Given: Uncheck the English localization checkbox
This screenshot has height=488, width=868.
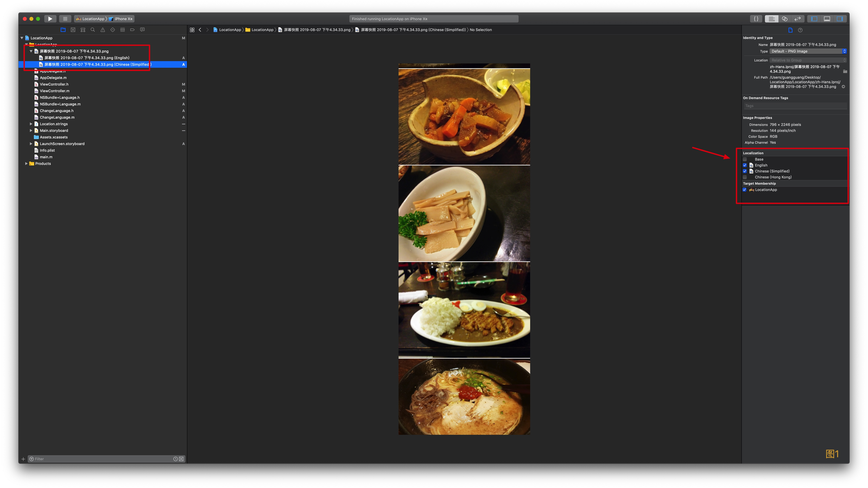Looking at the screenshot, I should pos(745,165).
